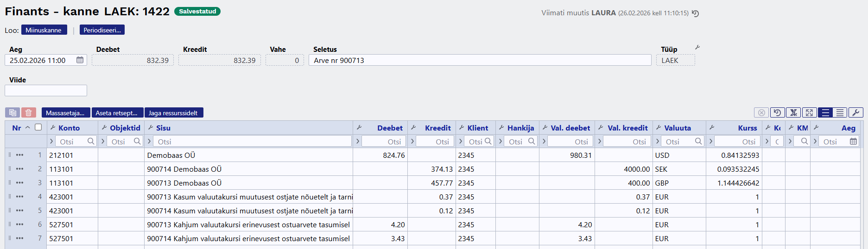Switch to compact row density view

click(x=840, y=112)
